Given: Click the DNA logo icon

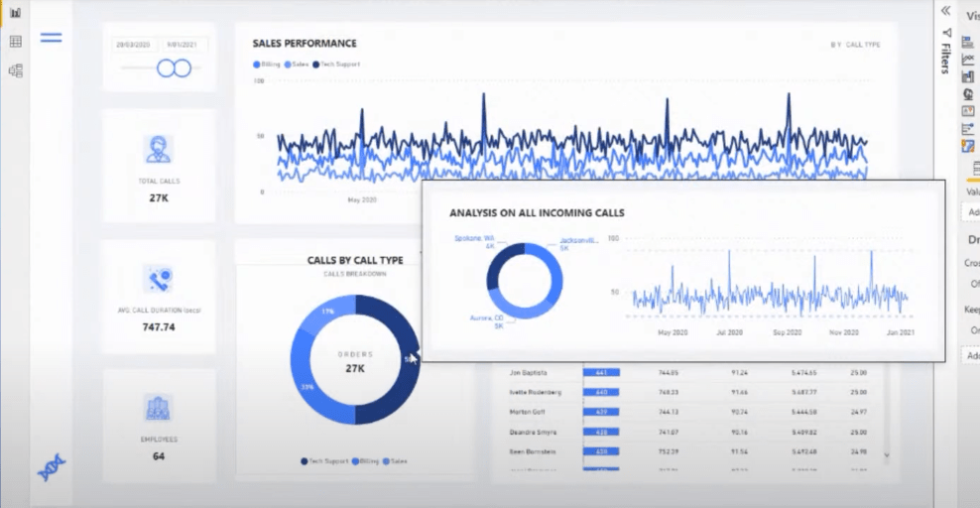Looking at the screenshot, I should point(52,467).
